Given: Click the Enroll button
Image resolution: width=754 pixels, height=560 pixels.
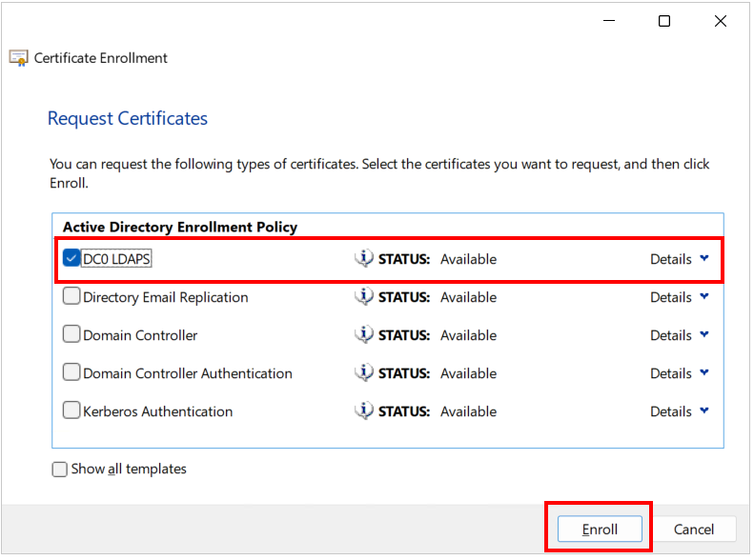Looking at the screenshot, I should pos(600,530).
